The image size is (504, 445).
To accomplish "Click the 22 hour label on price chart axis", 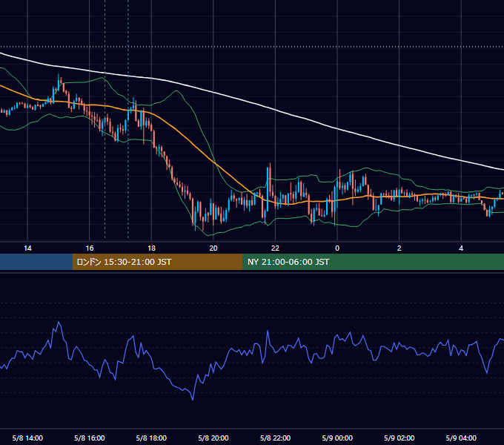I will click(275, 248).
